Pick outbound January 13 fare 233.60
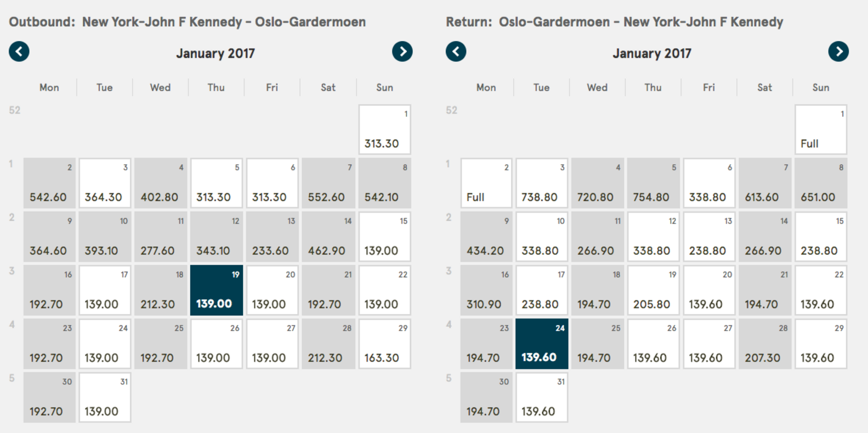The image size is (868, 433). pos(273,237)
